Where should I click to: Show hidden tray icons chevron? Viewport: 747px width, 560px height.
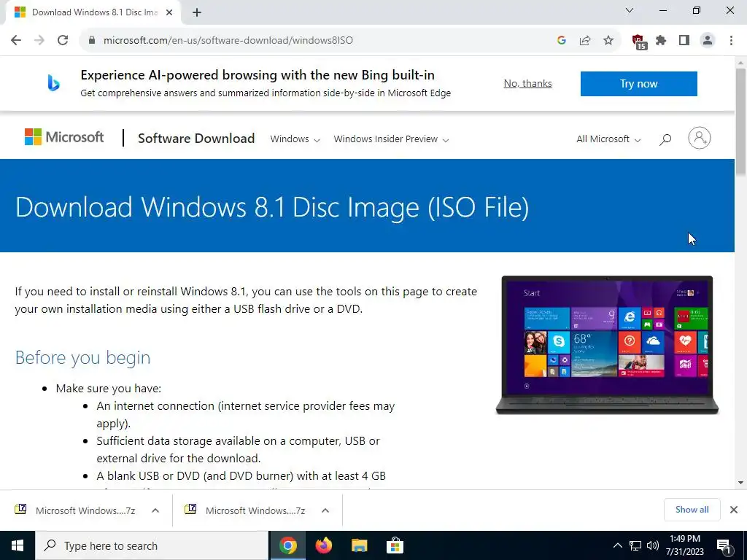pyautogui.click(x=617, y=545)
